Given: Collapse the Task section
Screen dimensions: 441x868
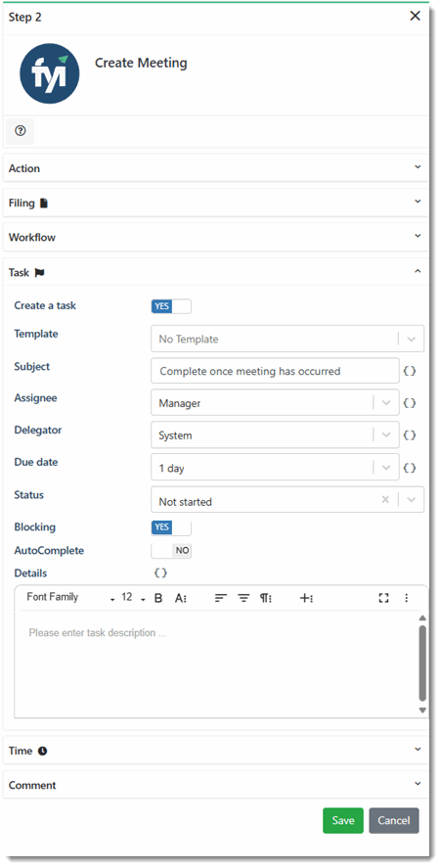Looking at the screenshot, I should click(x=215, y=272).
